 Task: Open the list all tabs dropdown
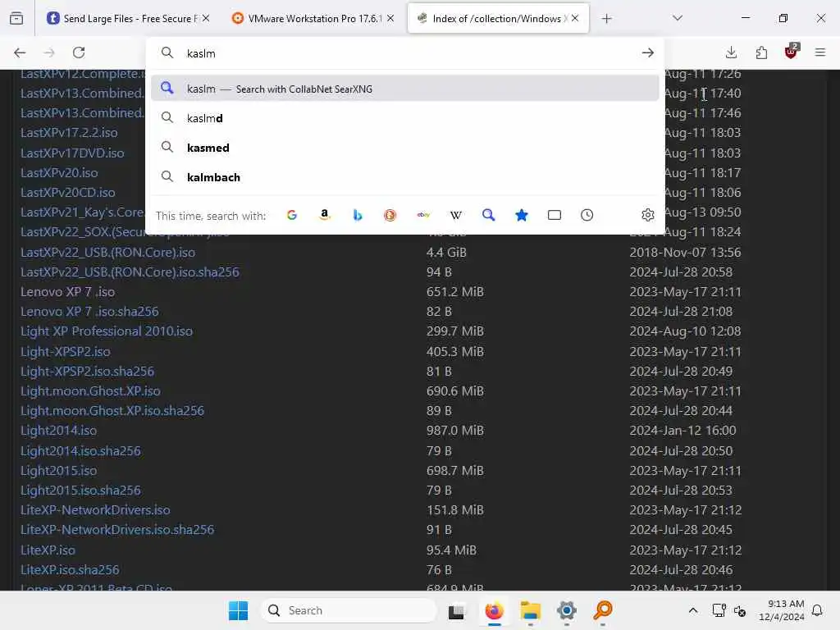pos(678,18)
